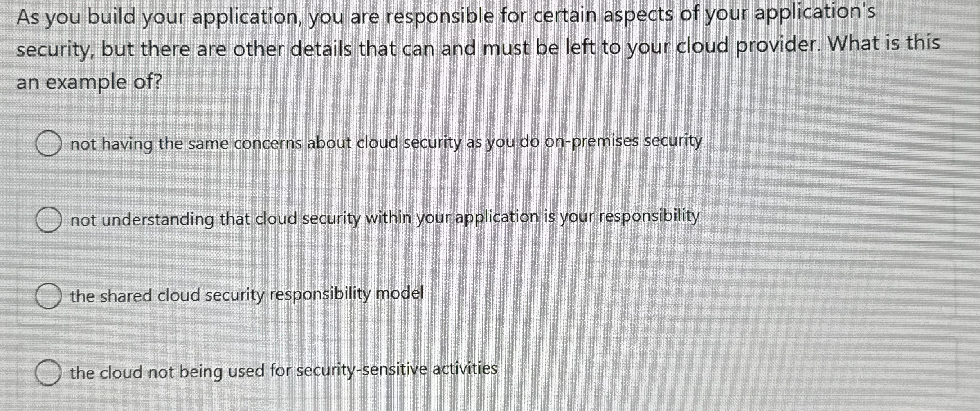Click inside the third answer option box
980x411 pixels.
pyautogui.click(x=450, y=296)
